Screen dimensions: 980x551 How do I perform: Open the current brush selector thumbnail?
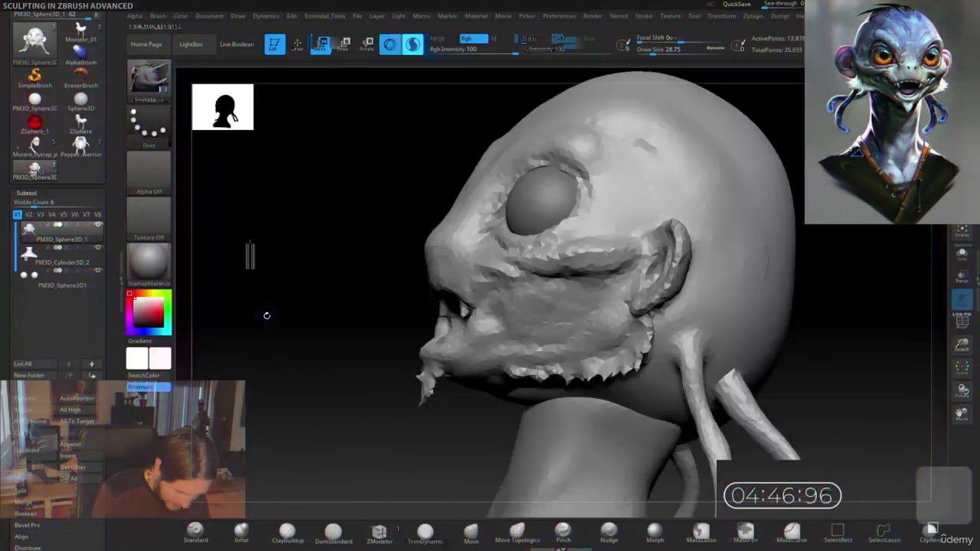pos(149,81)
